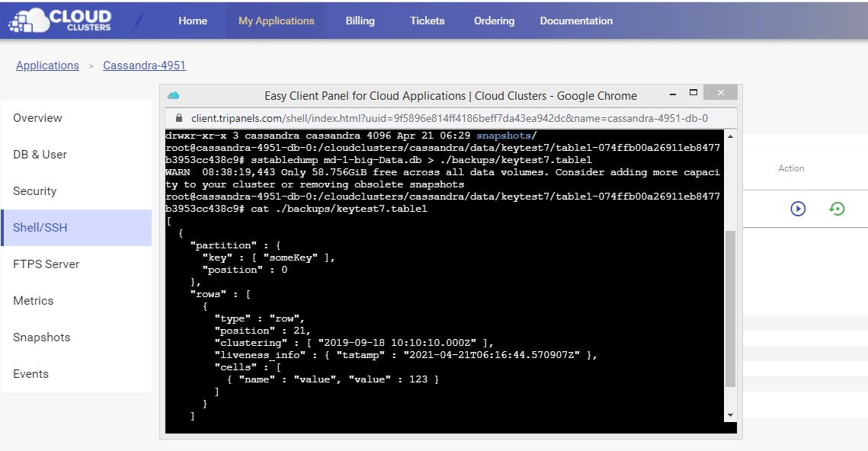868x451 pixels.
Task: Click the "snapshots/" directory text in terminal
Action: (x=507, y=136)
